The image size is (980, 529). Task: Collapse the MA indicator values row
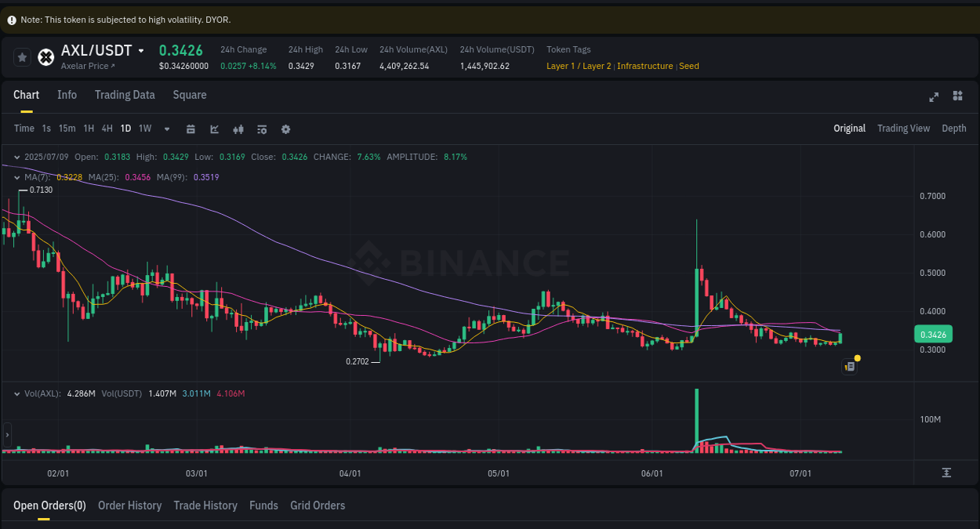[x=17, y=177]
